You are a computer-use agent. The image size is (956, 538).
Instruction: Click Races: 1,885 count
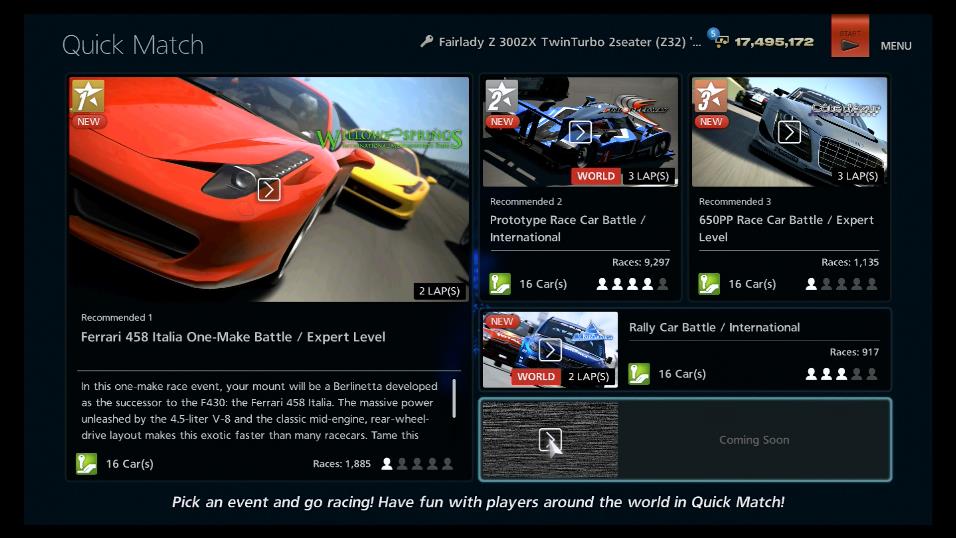[x=341, y=464]
